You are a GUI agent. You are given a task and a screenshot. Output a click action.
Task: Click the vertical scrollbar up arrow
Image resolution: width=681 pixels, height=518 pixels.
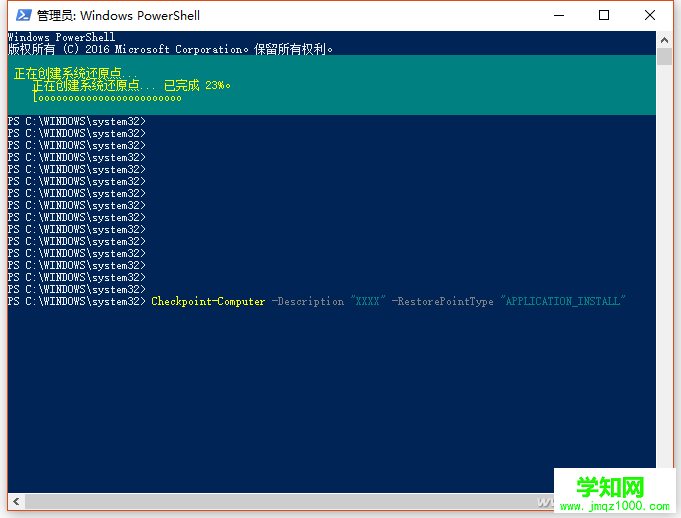point(664,40)
